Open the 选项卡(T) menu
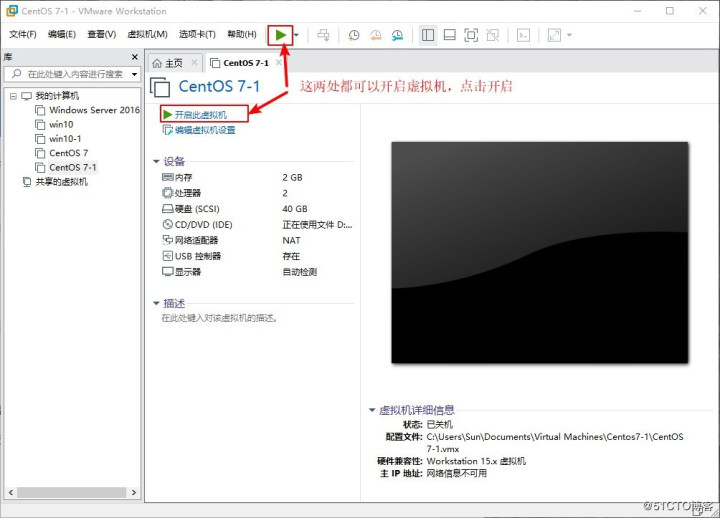This screenshot has height=518, width=720. coord(197,34)
